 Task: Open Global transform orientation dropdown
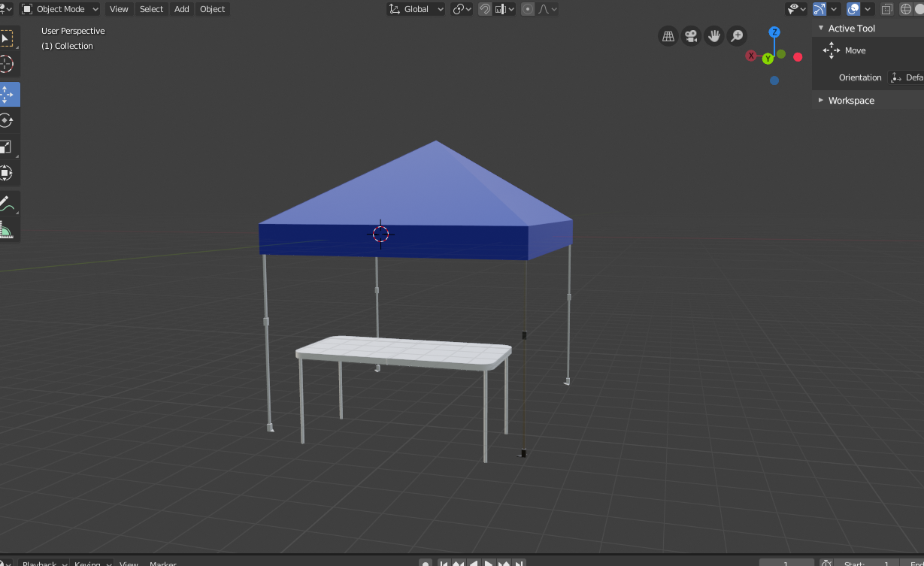tap(417, 9)
